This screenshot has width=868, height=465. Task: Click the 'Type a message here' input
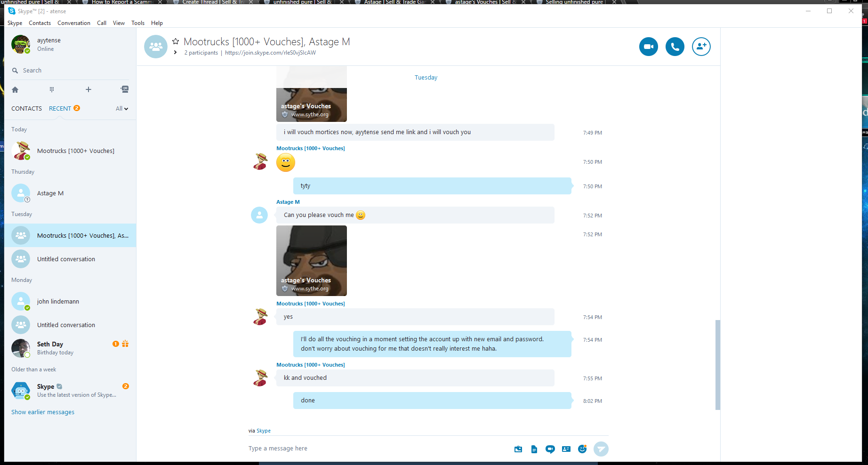(x=379, y=449)
